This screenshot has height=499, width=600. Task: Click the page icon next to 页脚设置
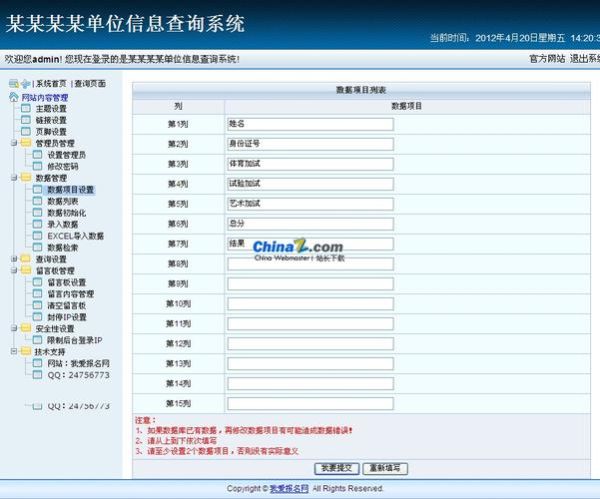point(26,131)
